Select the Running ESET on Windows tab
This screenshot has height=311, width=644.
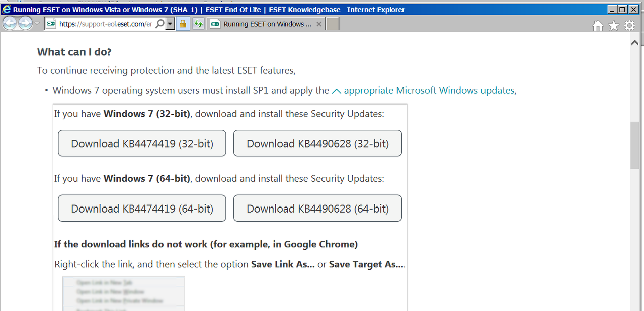point(262,24)
